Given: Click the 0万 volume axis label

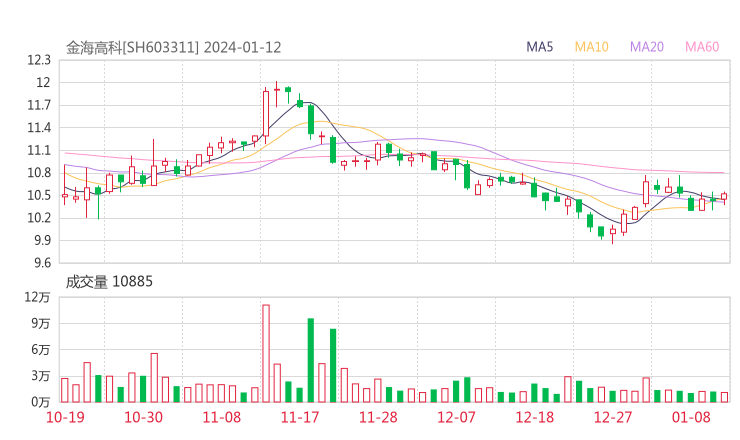Looking at the screenshot, I should tap(41, 402).
